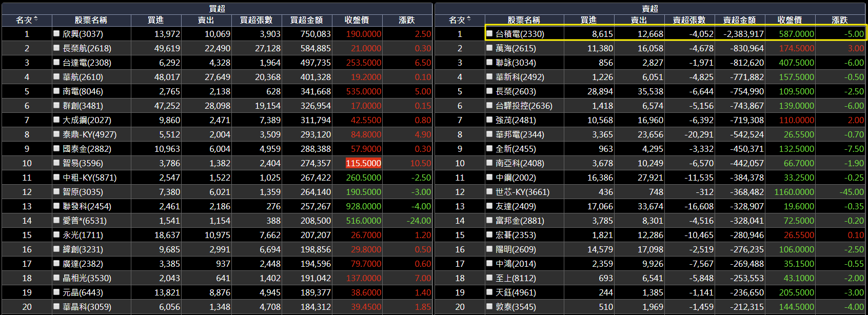
Task: Sort by 名次 arrow icon in 賣超 panel
Action: (469, 19)
